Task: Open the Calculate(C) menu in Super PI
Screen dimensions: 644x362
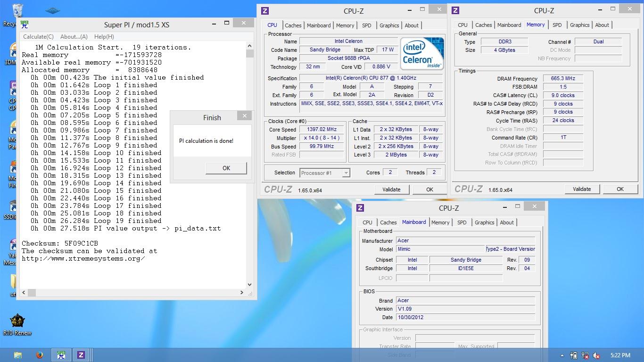Action: pos(38,36)
